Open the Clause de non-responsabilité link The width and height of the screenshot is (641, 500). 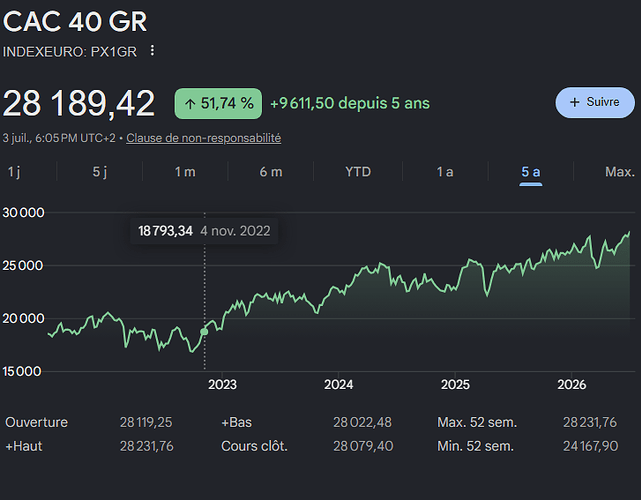204,138
